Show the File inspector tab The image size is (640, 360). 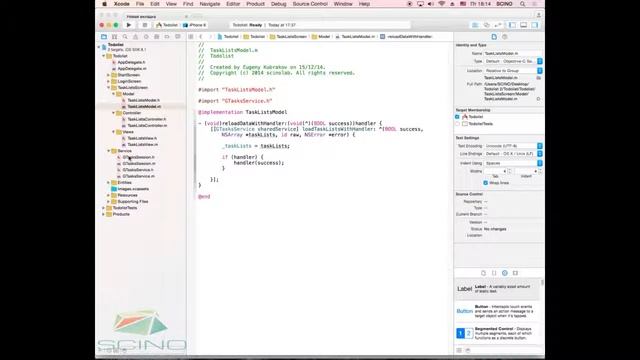click(494, 37)
